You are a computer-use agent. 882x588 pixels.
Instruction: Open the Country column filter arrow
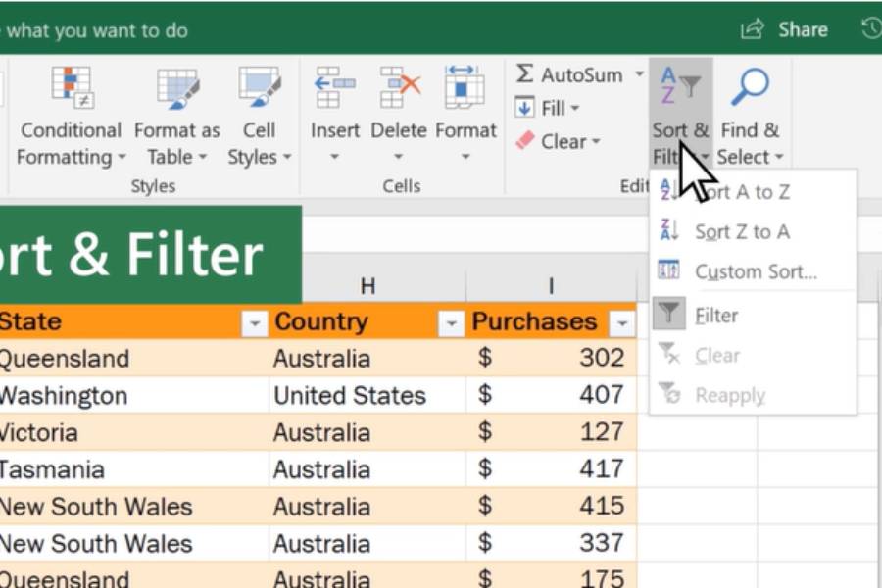point(451,323)
